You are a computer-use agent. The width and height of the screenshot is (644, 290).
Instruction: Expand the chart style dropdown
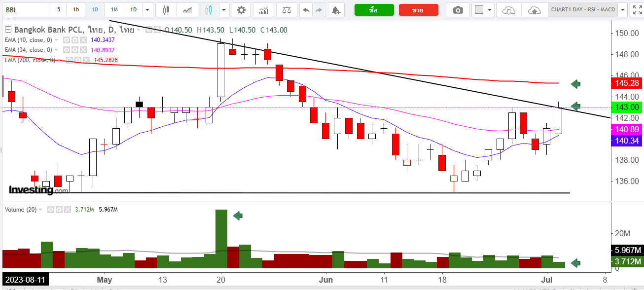[224, 9]
